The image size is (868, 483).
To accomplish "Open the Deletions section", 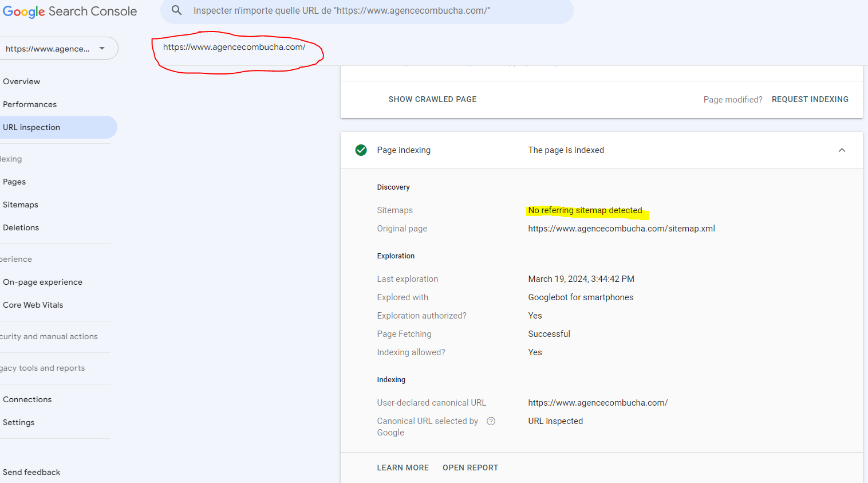I will point(21,227).
